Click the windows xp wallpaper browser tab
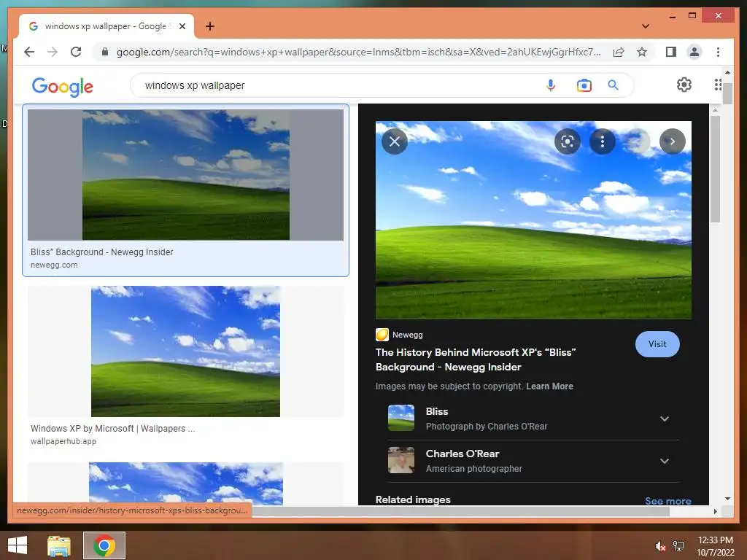Viewport: 747px width, 560px height. 106,26
